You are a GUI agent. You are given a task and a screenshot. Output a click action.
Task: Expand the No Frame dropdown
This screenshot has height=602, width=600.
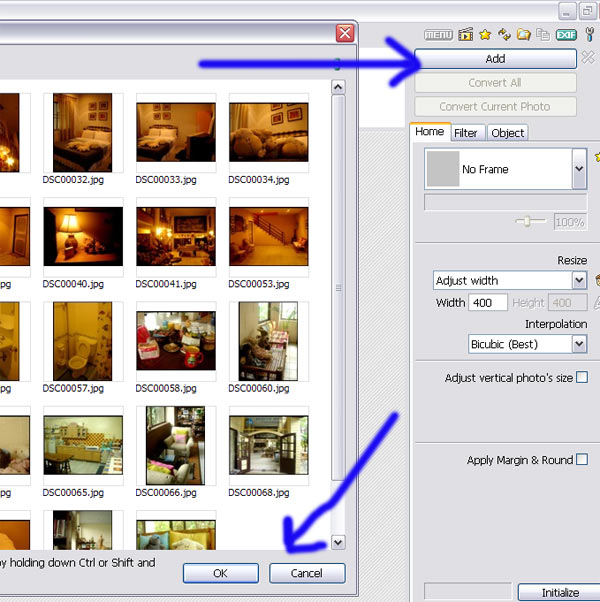click(x=579, y=169)
